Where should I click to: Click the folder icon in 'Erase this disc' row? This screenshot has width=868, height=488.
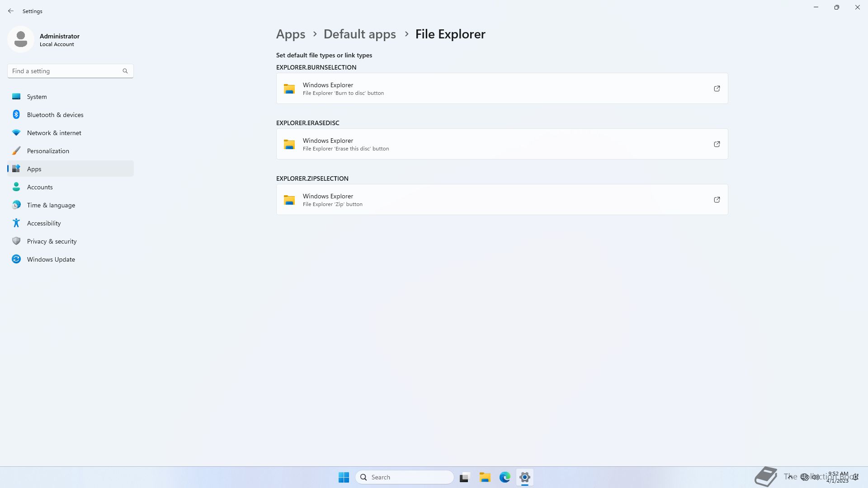[289, 144]
